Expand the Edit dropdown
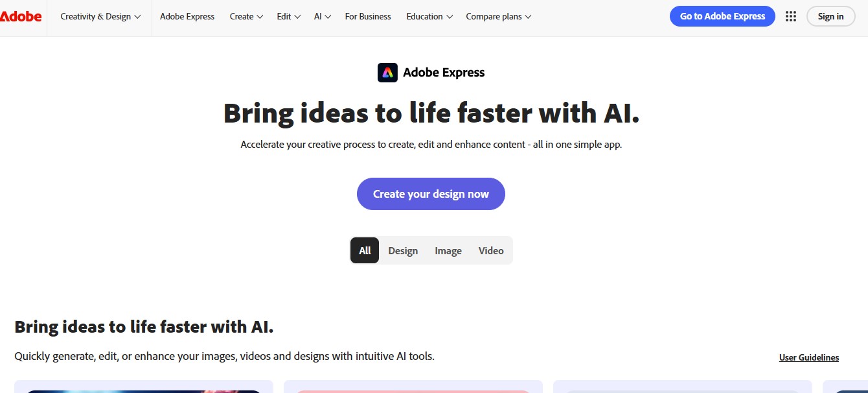This screenshot has width=868, height=393. click(x=288, y=16)
